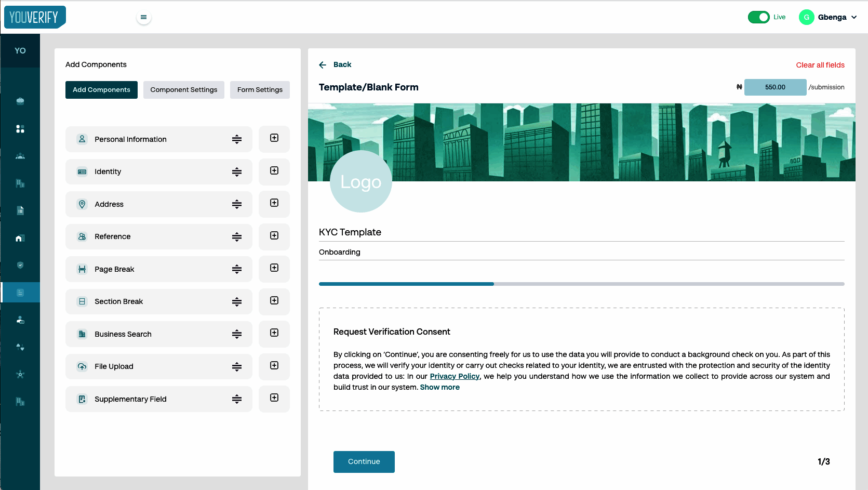868x490 pixels.
Task: Click Clear all fields link
Action: coord(820,65)
